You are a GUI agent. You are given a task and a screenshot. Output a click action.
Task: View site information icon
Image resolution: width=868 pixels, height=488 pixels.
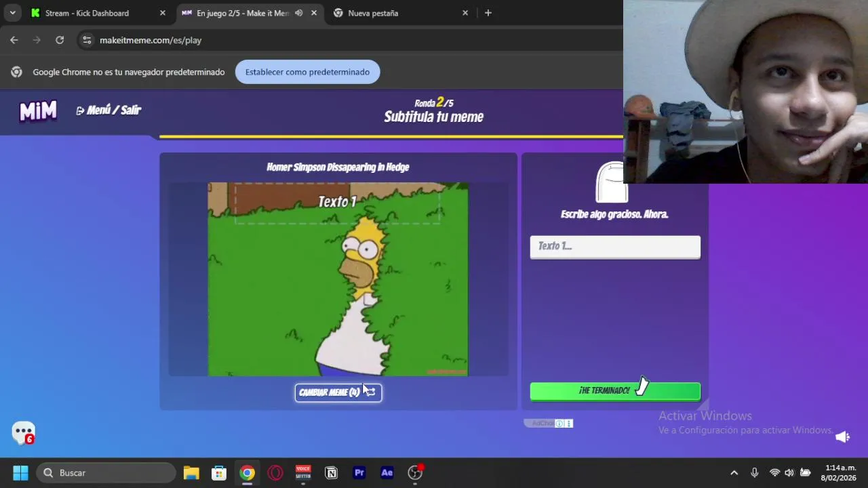click(x=87, y=40)
